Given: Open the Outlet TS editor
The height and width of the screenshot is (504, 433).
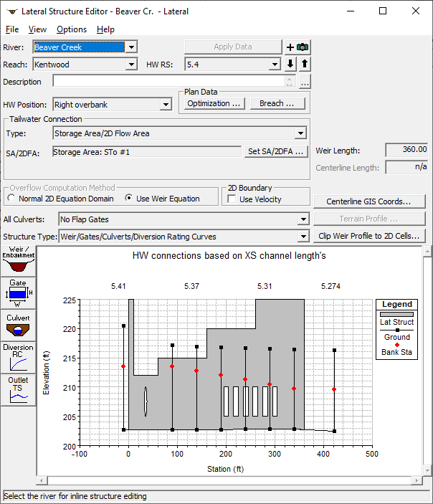Looking at the screenshot, I should pos(18,390).
